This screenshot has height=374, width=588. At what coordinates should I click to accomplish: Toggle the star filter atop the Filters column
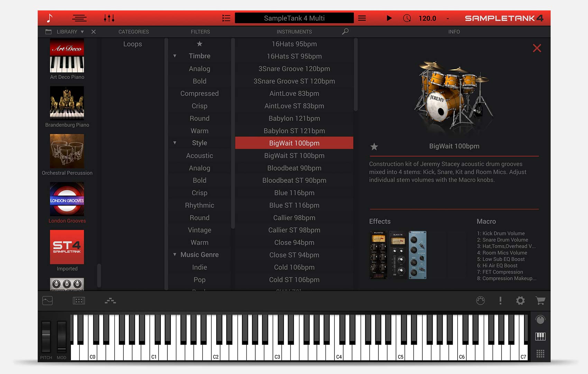(x=200, y=44)
